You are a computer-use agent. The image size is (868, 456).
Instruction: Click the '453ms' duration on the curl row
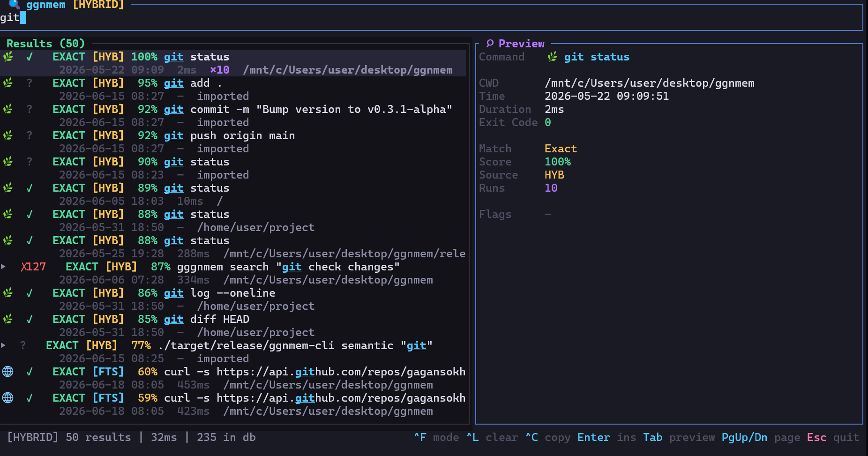[194, 385]
